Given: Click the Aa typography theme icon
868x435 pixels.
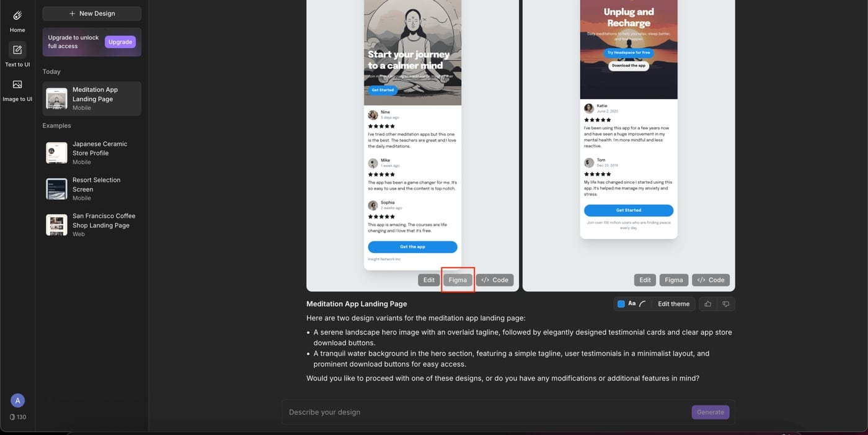Looking at the screenshot, I should click(x=632, y=303).
